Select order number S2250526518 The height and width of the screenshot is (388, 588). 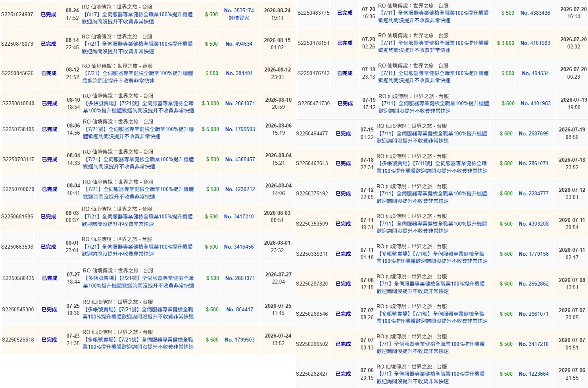click(18, 340)
